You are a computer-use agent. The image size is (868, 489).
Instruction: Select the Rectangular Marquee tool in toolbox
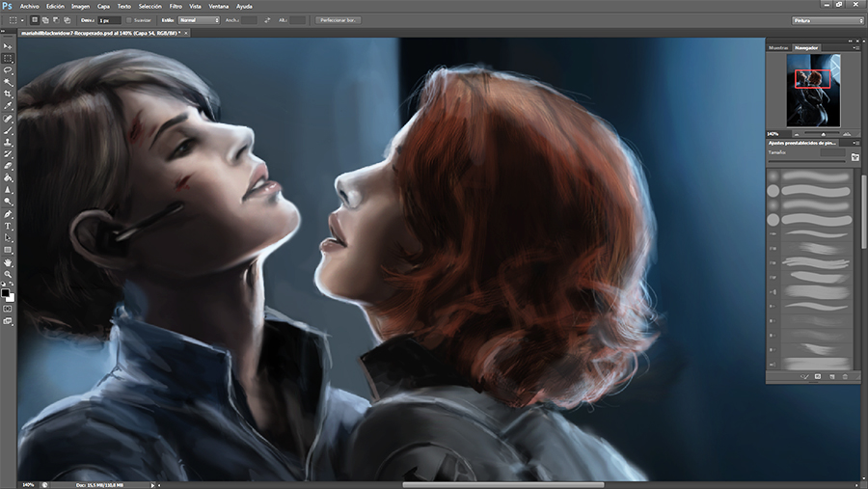coord(8,58)
